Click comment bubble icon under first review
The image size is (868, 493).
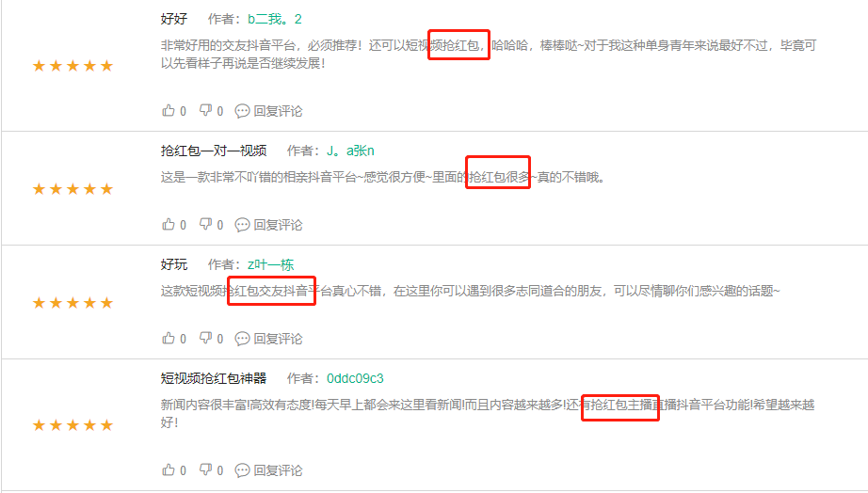[242, 111]
